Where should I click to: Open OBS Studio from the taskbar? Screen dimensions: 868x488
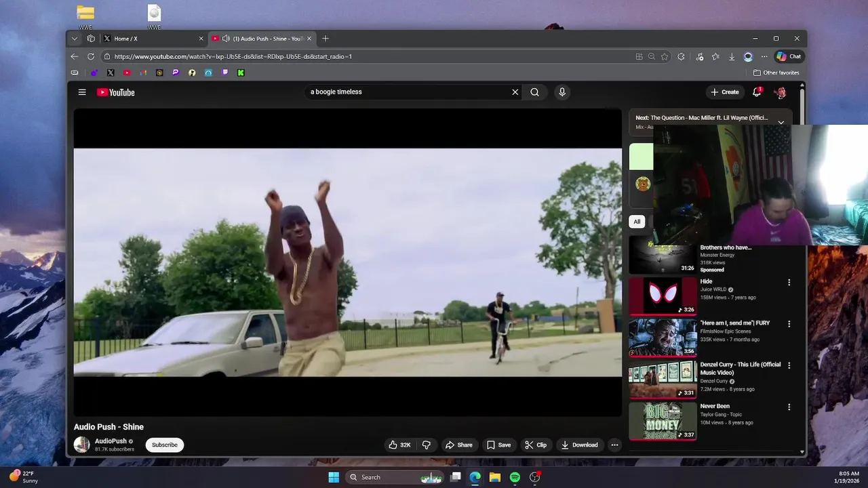pos(534,477)
